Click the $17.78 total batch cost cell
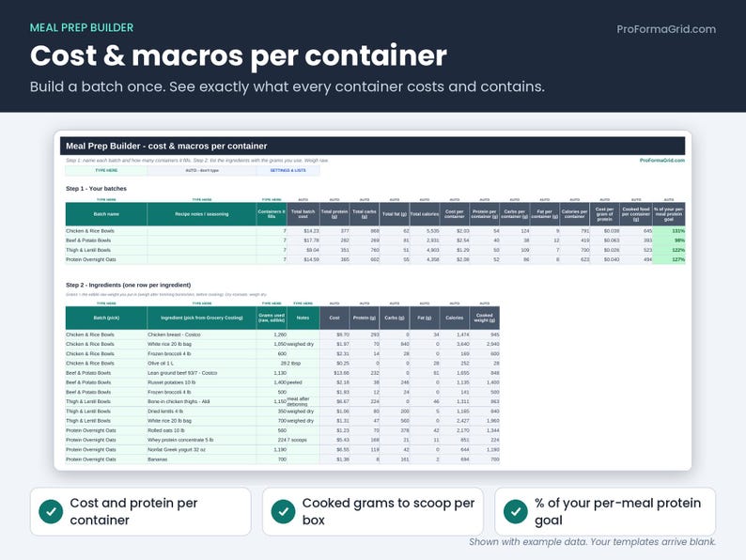 point(303,241)
